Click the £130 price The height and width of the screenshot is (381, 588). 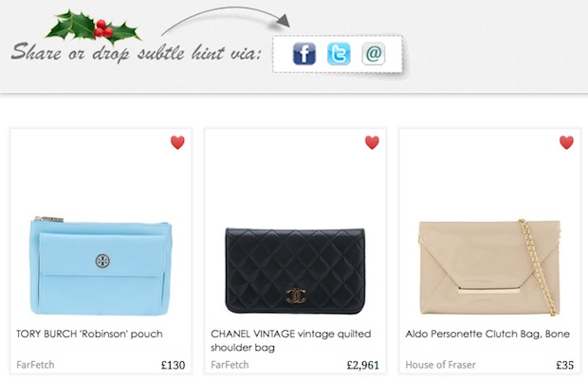[174, 365]
